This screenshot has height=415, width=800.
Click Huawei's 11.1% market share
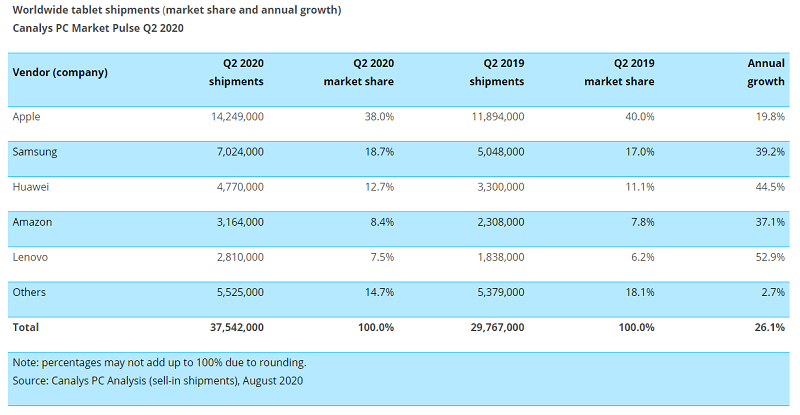click(x=640, y=187)
